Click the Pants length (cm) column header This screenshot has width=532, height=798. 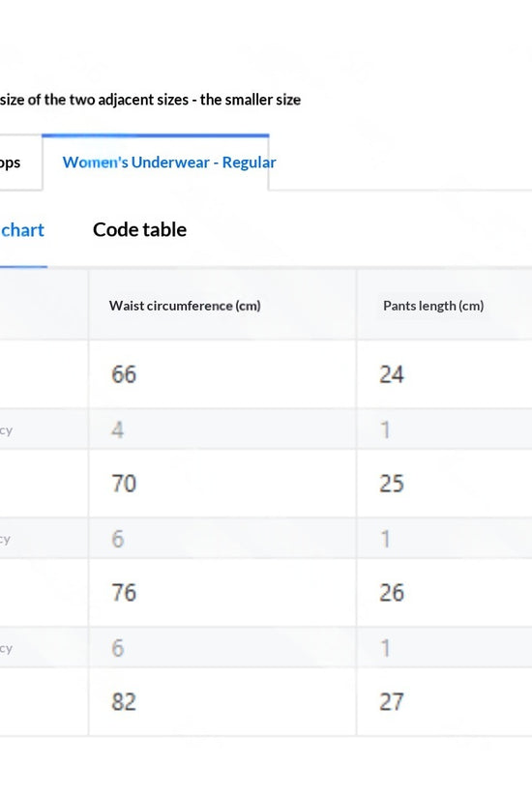coord(433,306)
